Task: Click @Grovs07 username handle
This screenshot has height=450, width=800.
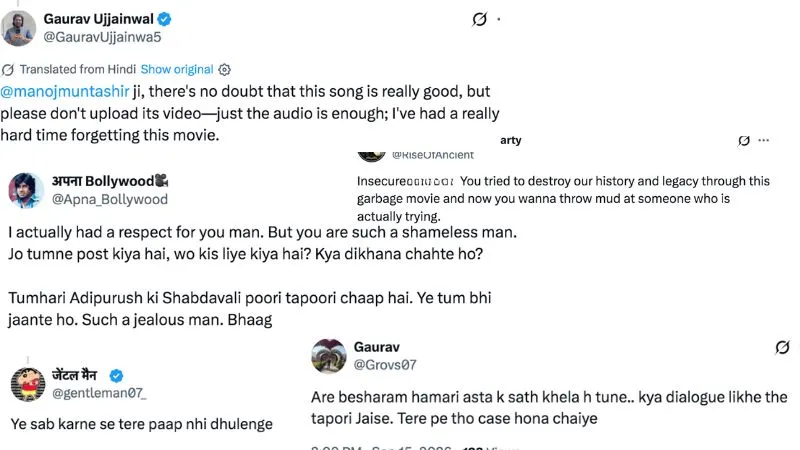Action: click(385, 365)
